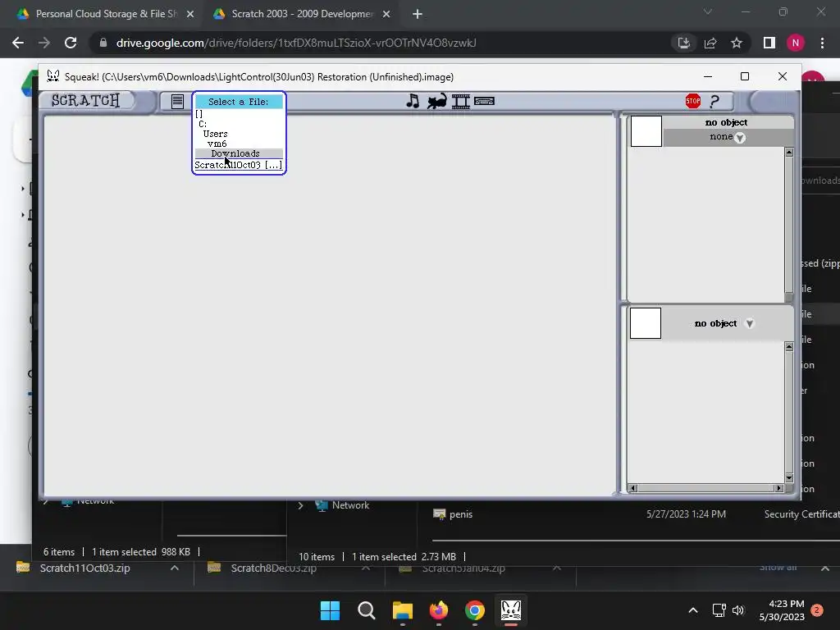The width and height of the screenshot is (840, 630).
Task: Go back in Chrome
Action: click(18, 43)
